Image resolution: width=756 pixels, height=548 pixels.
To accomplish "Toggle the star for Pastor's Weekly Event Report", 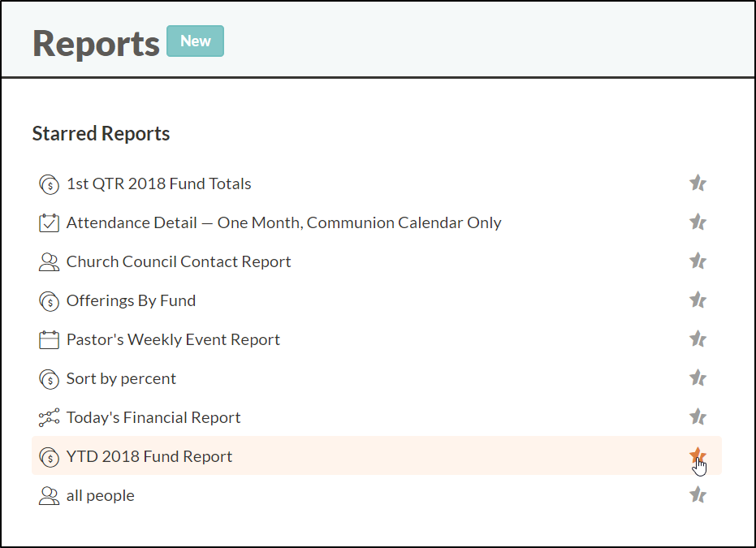I will [698, 339].
